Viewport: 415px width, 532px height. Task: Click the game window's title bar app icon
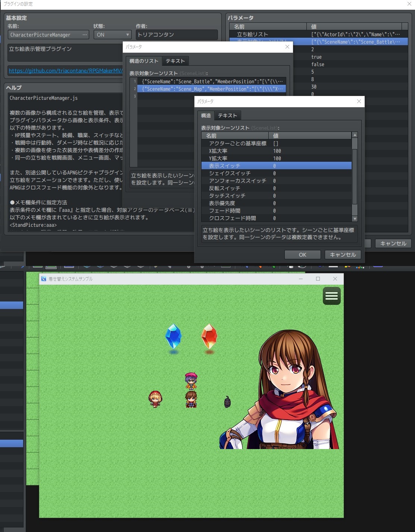click(x=44, y=279)
